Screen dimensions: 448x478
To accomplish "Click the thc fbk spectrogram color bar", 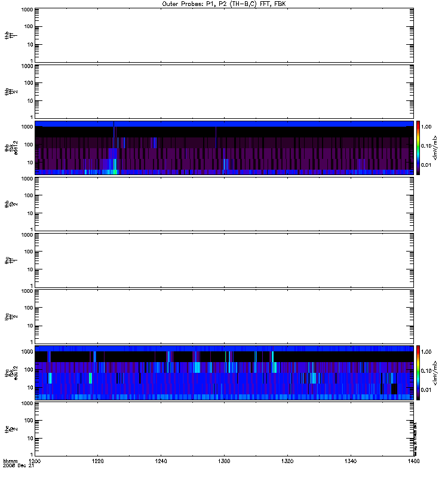I will 418,372.
